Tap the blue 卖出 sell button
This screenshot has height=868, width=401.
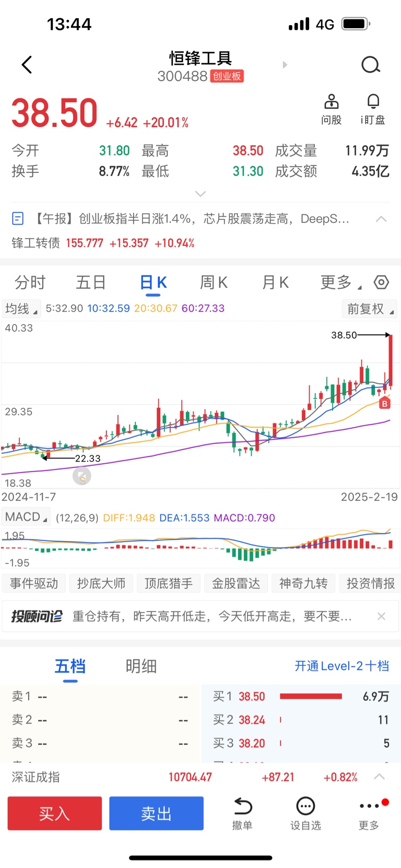point(156,813)
